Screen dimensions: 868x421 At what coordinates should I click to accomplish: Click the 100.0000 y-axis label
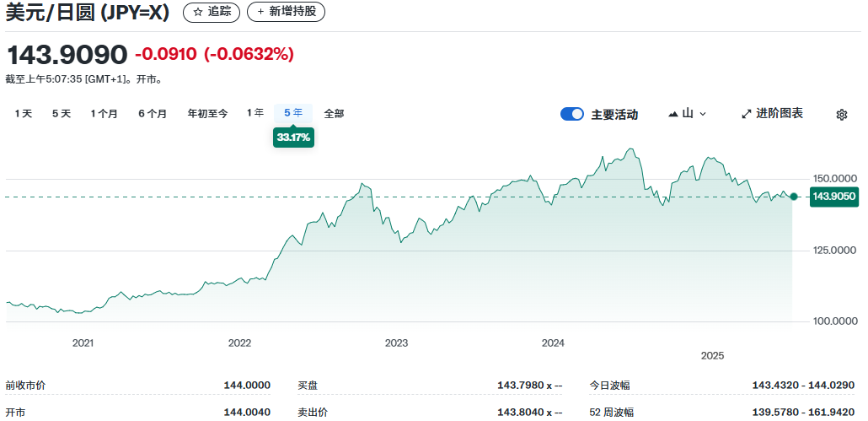[833, 321]
